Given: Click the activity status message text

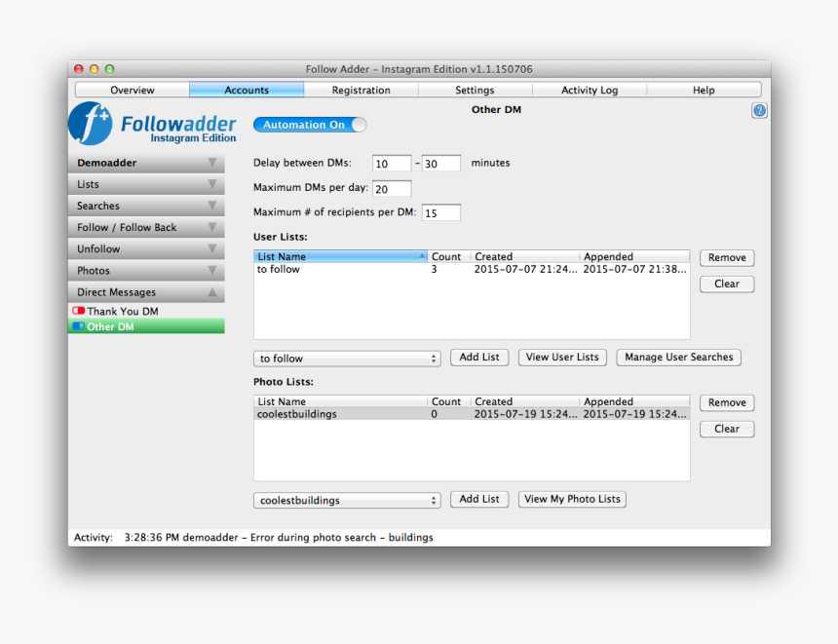Looking at the screenshot, I should pyautogui.click(x=279, y=537).
